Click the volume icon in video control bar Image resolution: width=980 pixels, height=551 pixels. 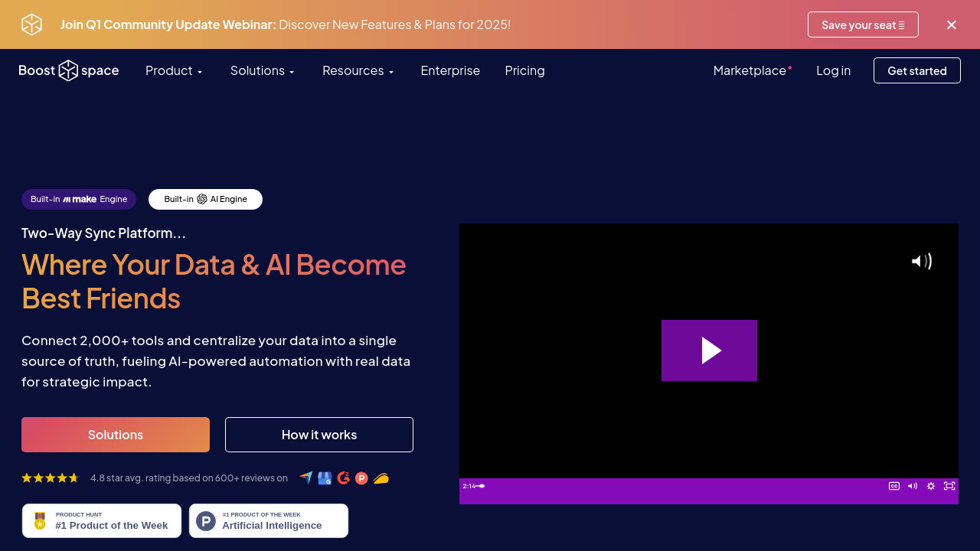[913, 486]
